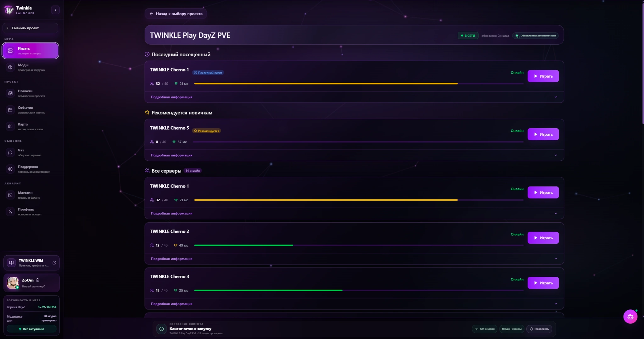Click the Сменить проект button
This screenshot has height=339, width=644.
31,28
